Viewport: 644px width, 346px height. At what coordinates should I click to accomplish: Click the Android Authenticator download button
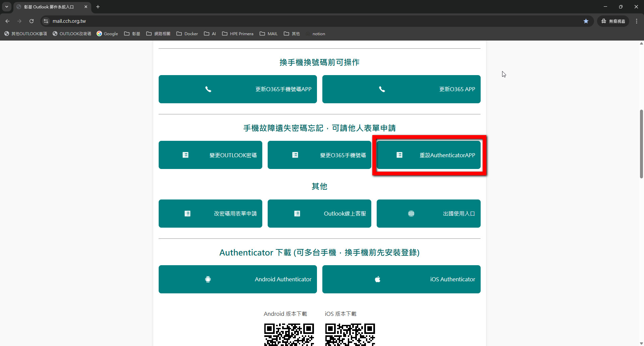pos(237,279)
